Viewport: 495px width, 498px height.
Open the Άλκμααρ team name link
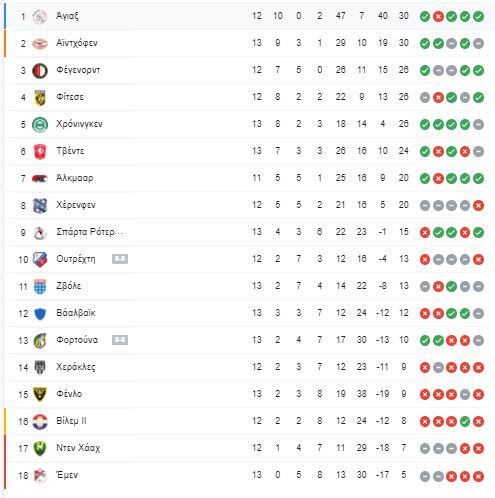click(x=74, y=178)
